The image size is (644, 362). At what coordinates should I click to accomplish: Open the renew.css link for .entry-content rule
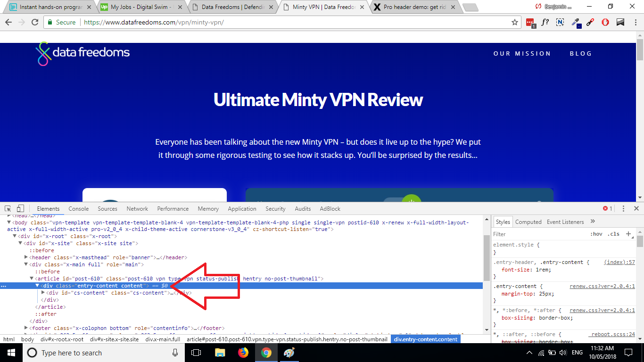pyautogui.click(x=602, y=286)
